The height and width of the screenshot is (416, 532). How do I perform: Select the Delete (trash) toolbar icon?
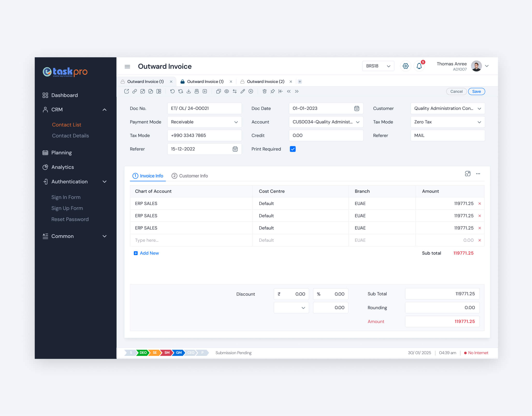point(264,91)
